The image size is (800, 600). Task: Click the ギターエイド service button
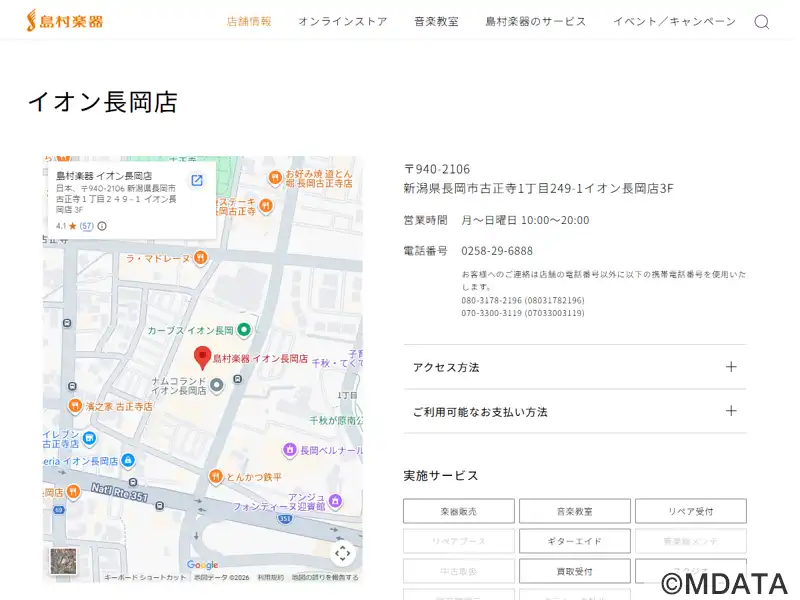pyautogui.click(x=574, y=541)
